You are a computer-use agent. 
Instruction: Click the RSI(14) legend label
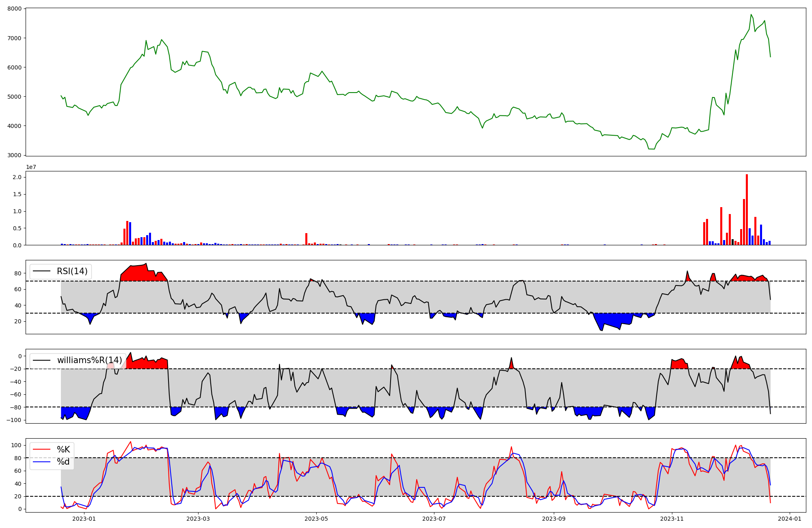(72, 271)
